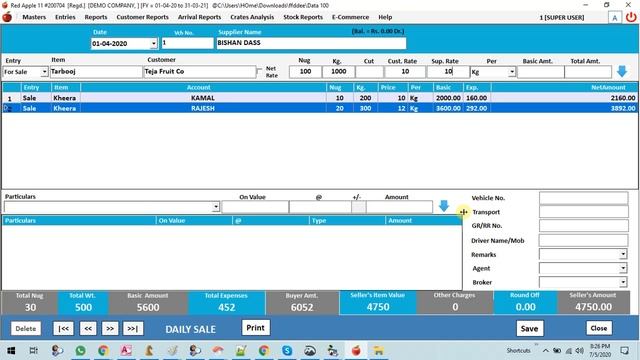The image size is (640, 360).
Task: Select the RAJESH sale row
Action: (320, 108)
